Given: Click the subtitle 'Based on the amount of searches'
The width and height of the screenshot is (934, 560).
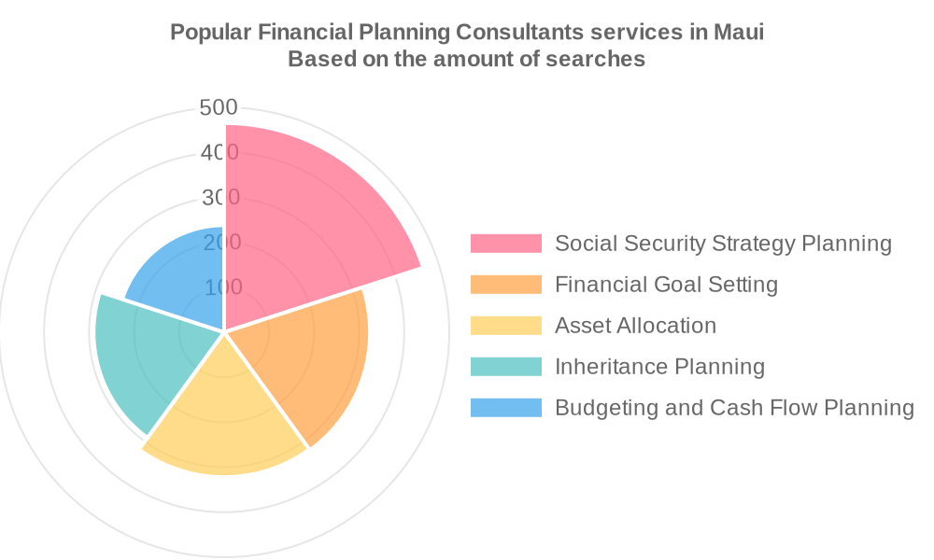Looking at the screenshot, I should point(467,59).
